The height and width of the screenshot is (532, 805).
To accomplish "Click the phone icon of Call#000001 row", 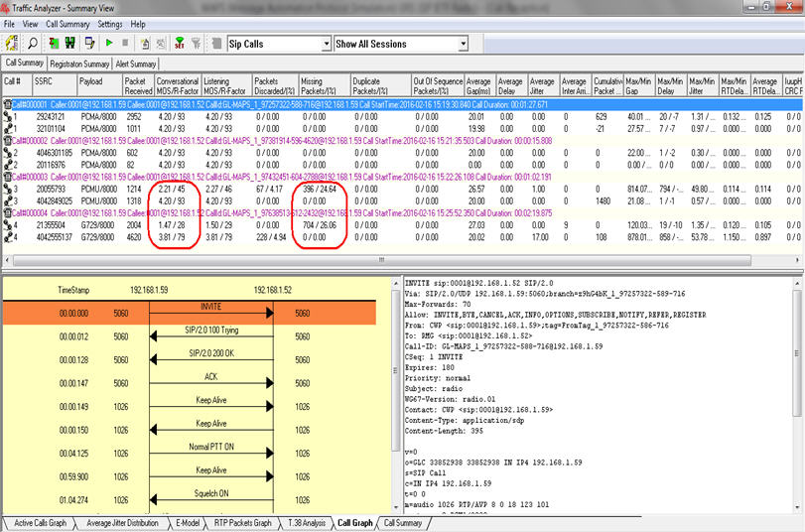I will click(8, 103).
